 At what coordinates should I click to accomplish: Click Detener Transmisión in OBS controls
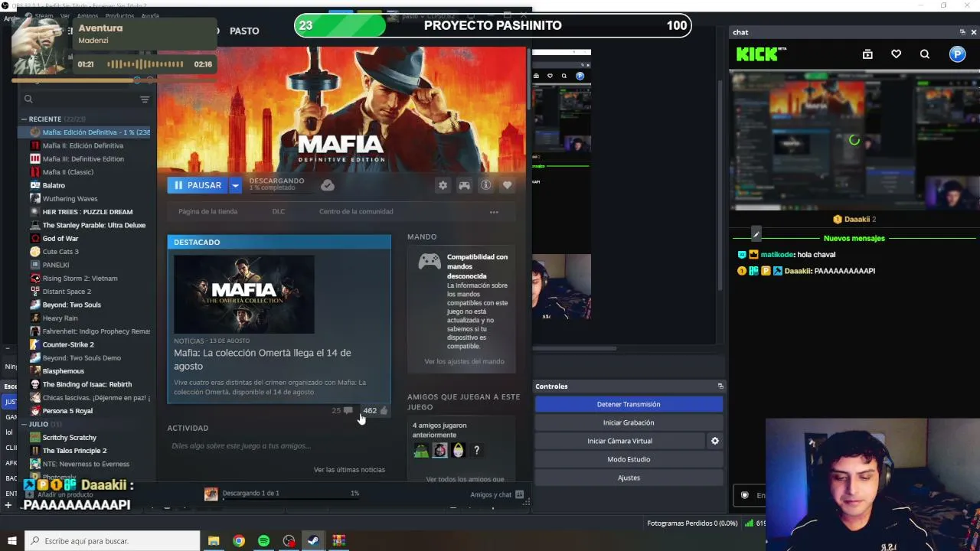click(x=629, y=404)
